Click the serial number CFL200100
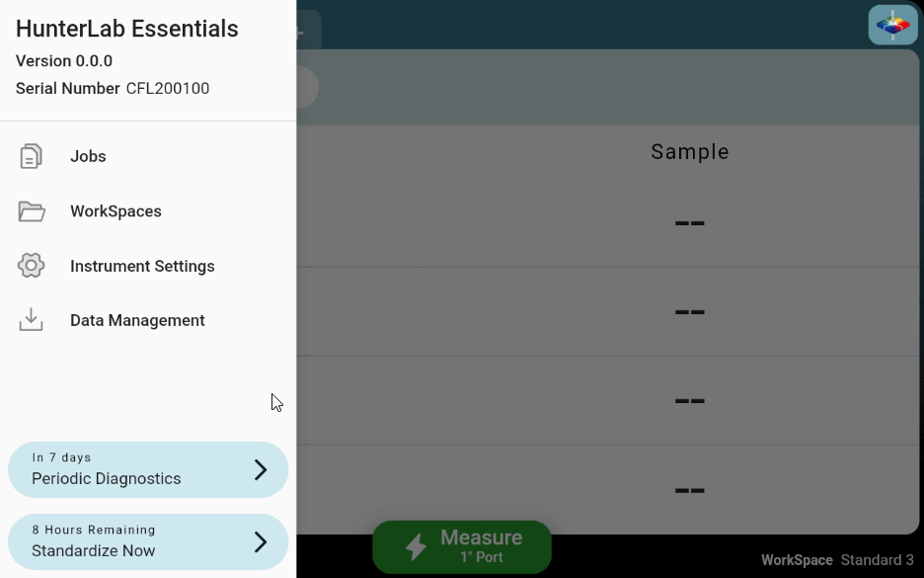 [x=168, y=89]
